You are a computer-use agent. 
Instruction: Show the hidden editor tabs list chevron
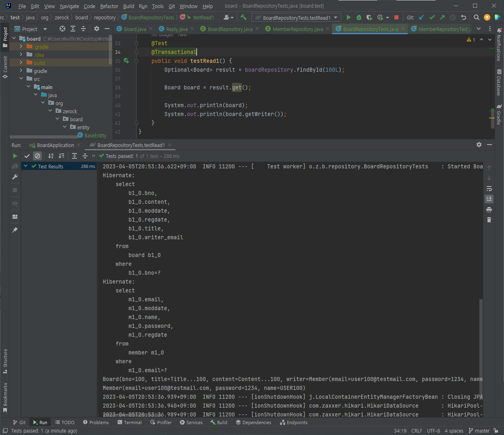479,29
